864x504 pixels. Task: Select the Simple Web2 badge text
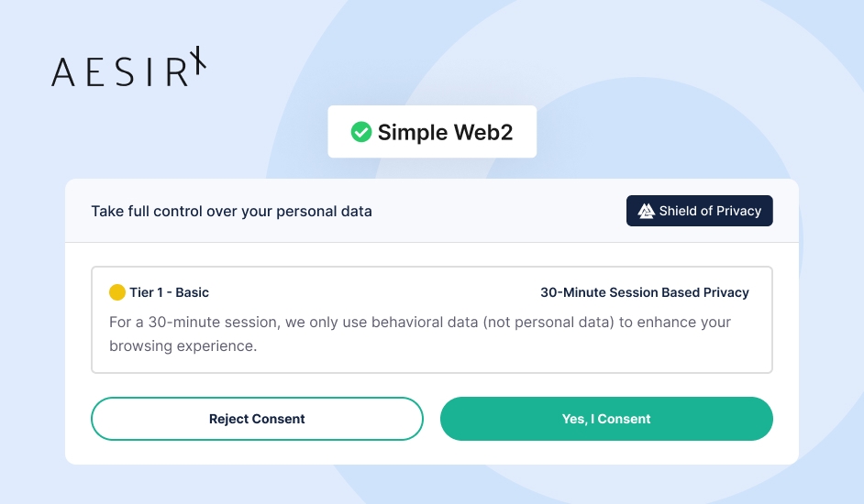[x=445, y=132]
